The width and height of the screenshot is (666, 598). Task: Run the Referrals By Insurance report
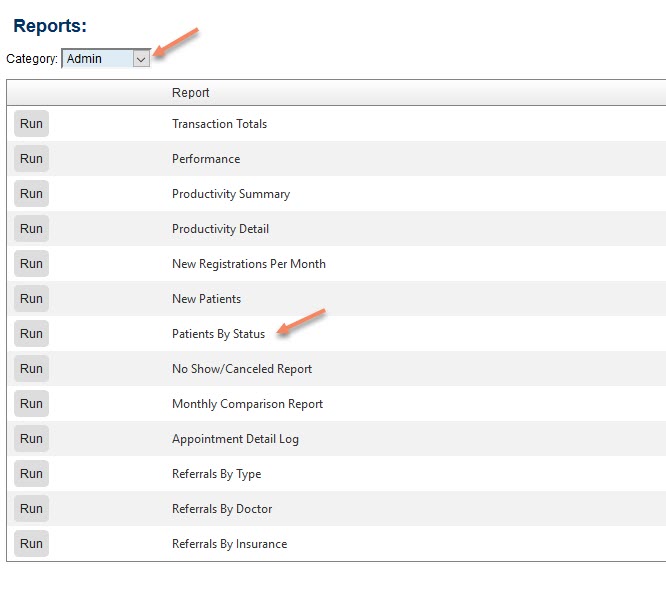pos(31,543)
